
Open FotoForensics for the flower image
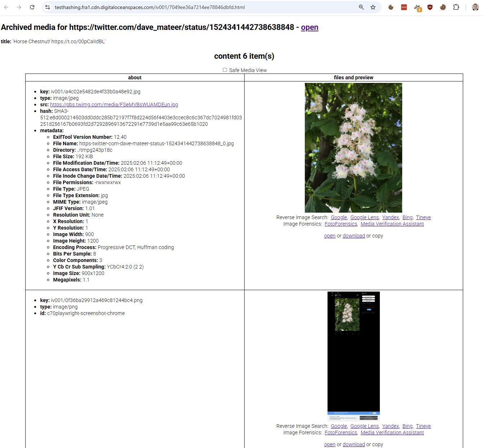pyautogui.click(x=341, y=224)
